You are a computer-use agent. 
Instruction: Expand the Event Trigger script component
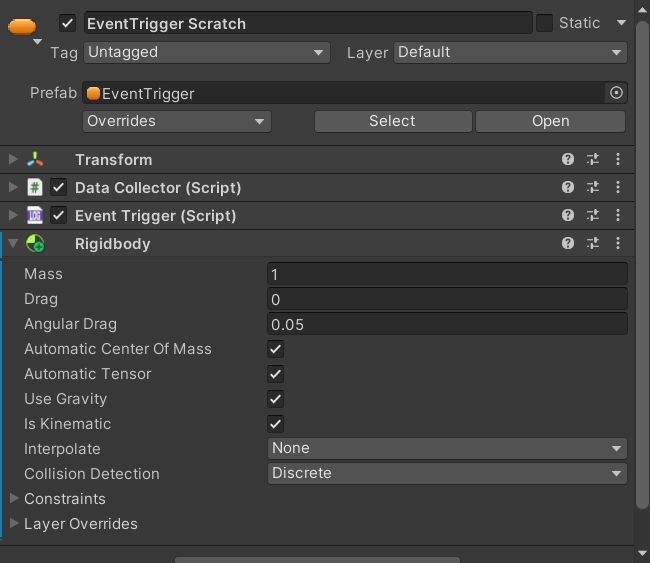[x=13, y=216]
